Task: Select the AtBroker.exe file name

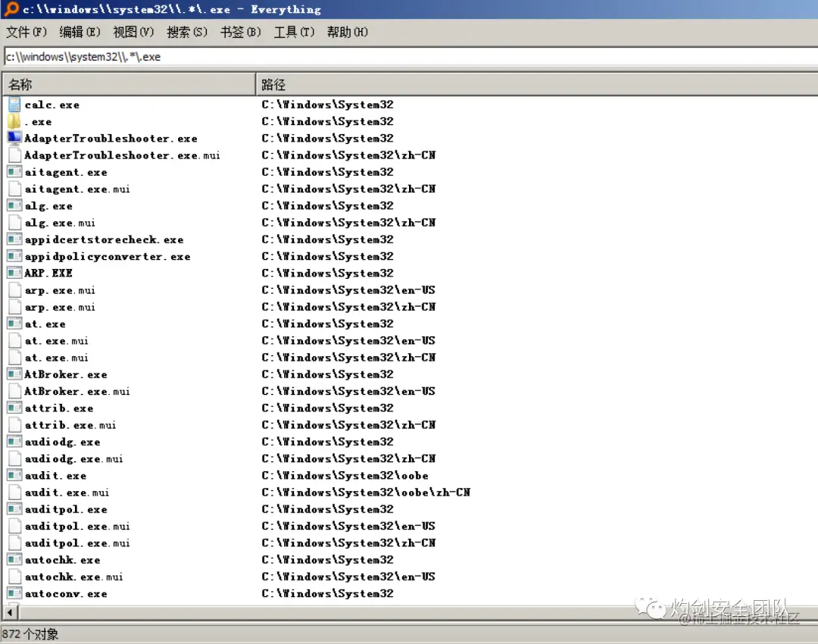Action: coord(66,375)
